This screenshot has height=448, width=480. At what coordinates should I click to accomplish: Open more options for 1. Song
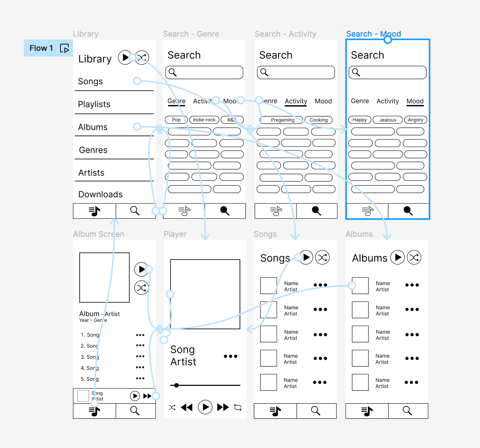(x=140, y=335)
